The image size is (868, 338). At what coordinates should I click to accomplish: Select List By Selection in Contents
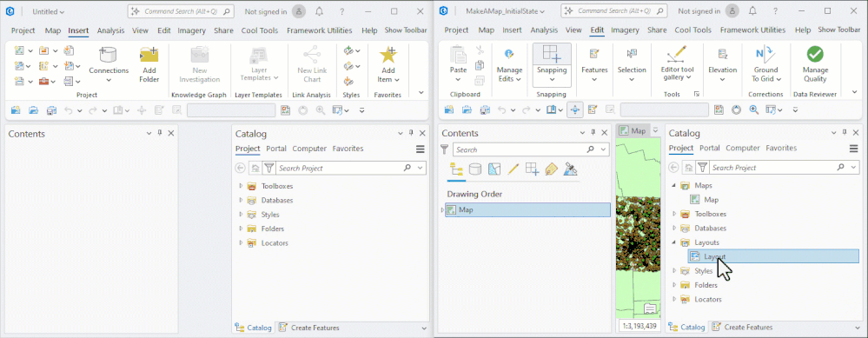pyautogui.click(x=494, y=169)
